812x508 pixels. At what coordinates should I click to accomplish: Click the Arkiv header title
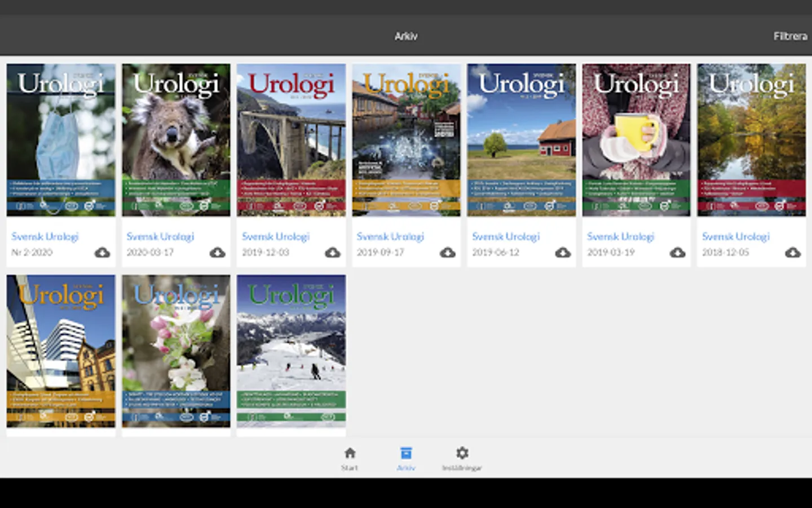(x=406, y=36)
